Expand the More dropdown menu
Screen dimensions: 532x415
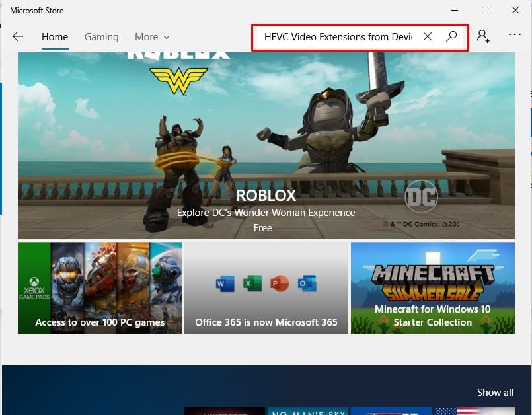tap(152, 36)
